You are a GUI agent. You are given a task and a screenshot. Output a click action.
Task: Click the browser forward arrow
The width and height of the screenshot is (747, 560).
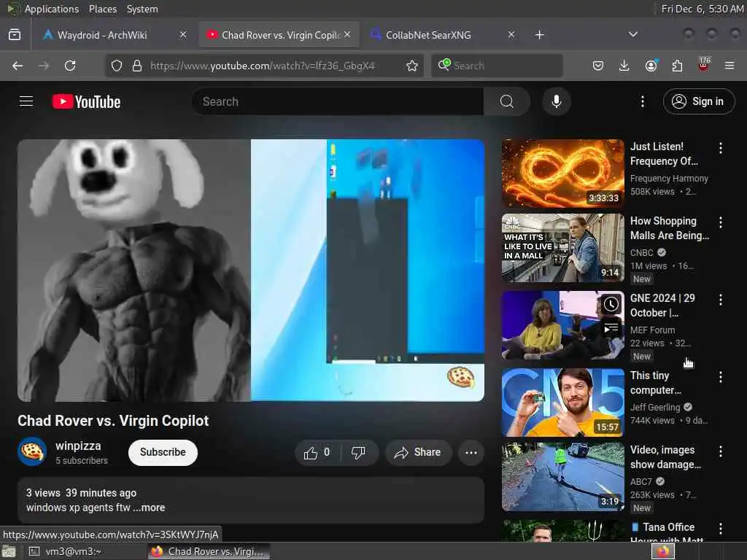click(x=44, y=66)
